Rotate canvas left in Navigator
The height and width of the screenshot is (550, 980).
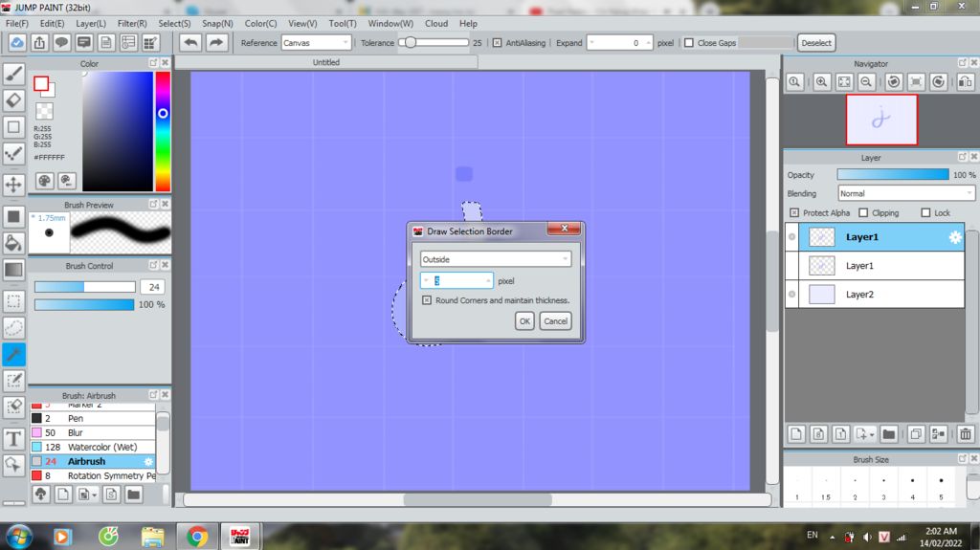894,82
